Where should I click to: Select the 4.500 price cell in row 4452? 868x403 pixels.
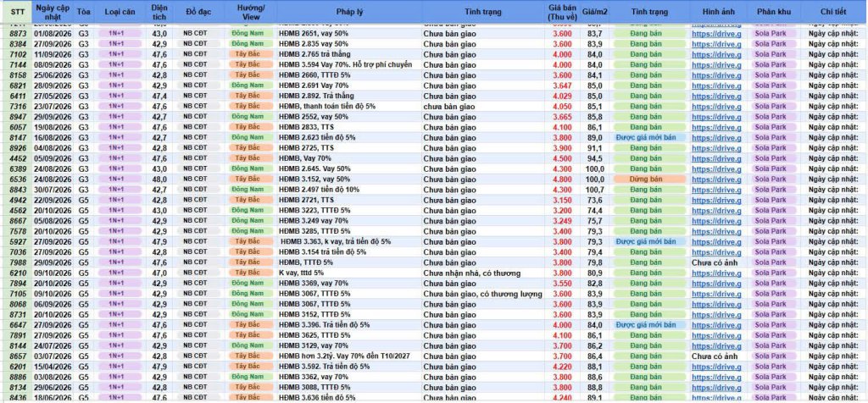tap(562, 158)
